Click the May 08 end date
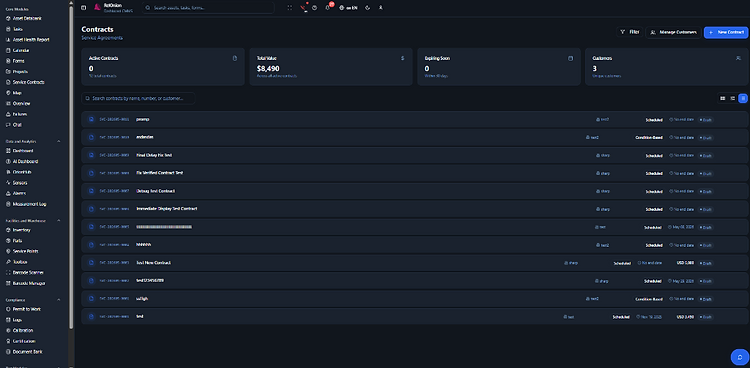The image size is (750, 368). click(x=680, y=227)
